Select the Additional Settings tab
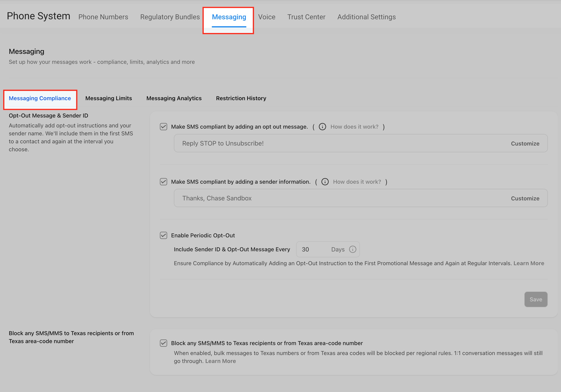Screen dimensions: 561x392 coord(366,17)
